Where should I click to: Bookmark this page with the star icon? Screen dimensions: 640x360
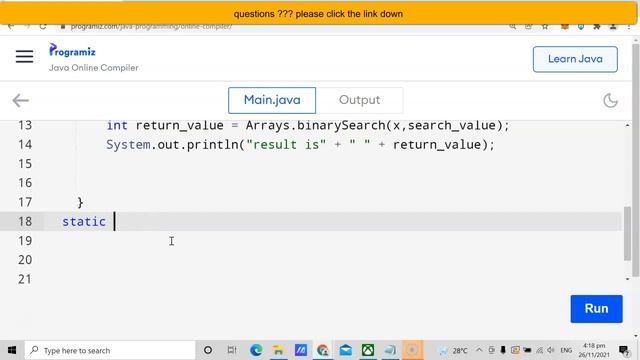coord(544,27)
